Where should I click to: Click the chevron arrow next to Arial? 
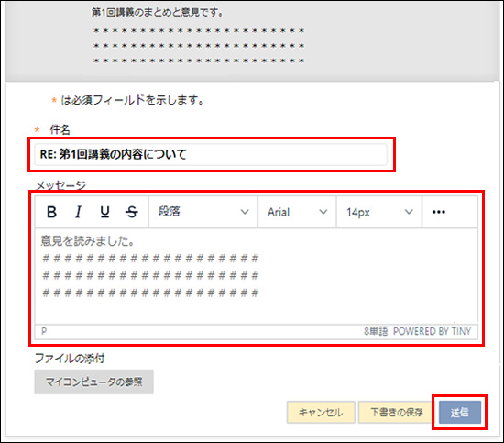323,212
